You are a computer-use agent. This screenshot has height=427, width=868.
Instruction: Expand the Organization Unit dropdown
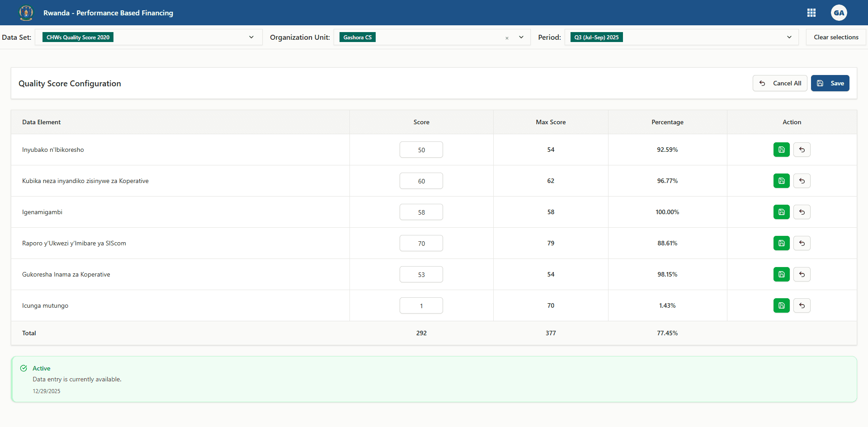coord(521,37)
